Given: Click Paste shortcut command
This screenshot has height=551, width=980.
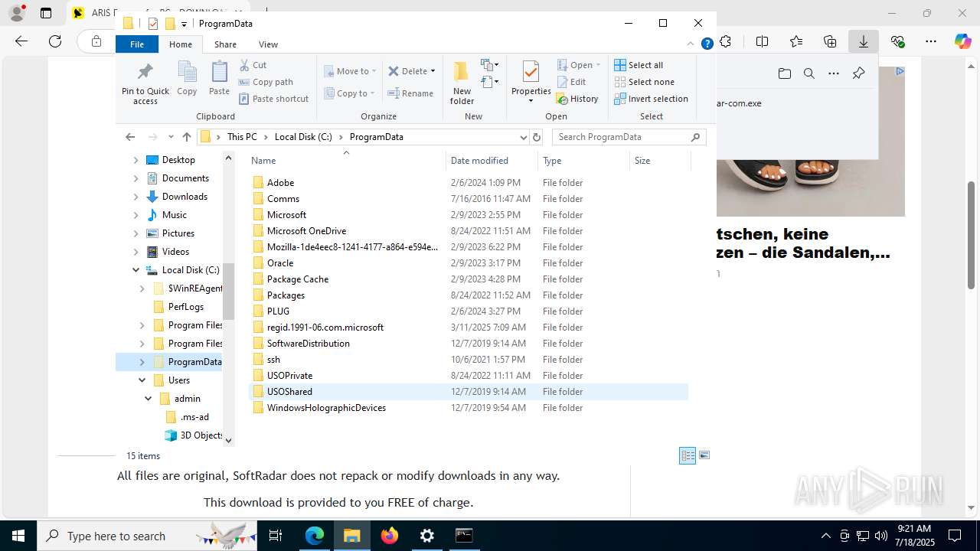Looking at the screenshot, I should click(273, 99).
